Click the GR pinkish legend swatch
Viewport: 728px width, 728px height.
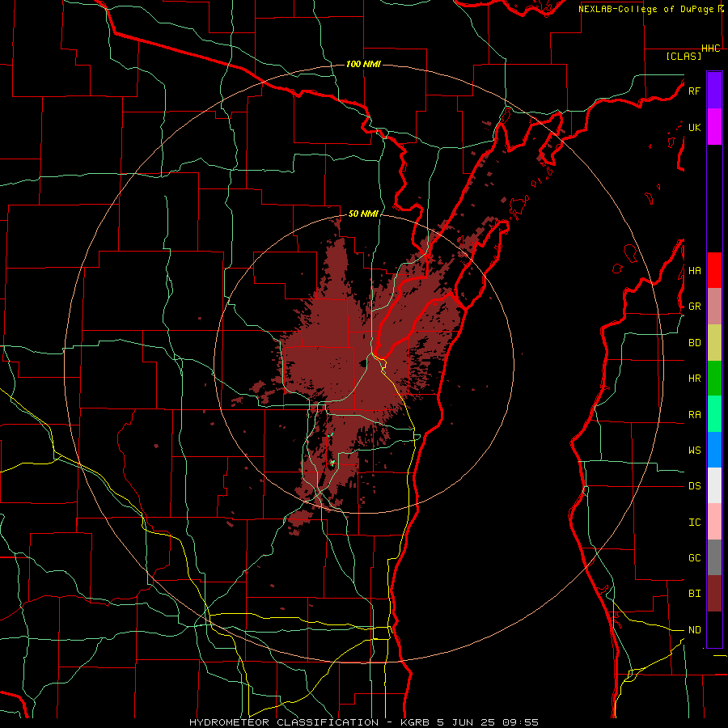pos(714,307)
